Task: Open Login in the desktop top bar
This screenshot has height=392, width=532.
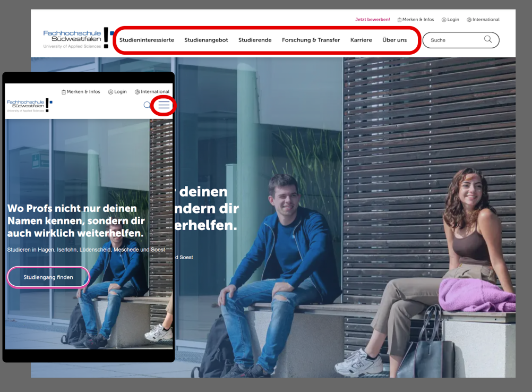Action: click(x=450, y=20)
